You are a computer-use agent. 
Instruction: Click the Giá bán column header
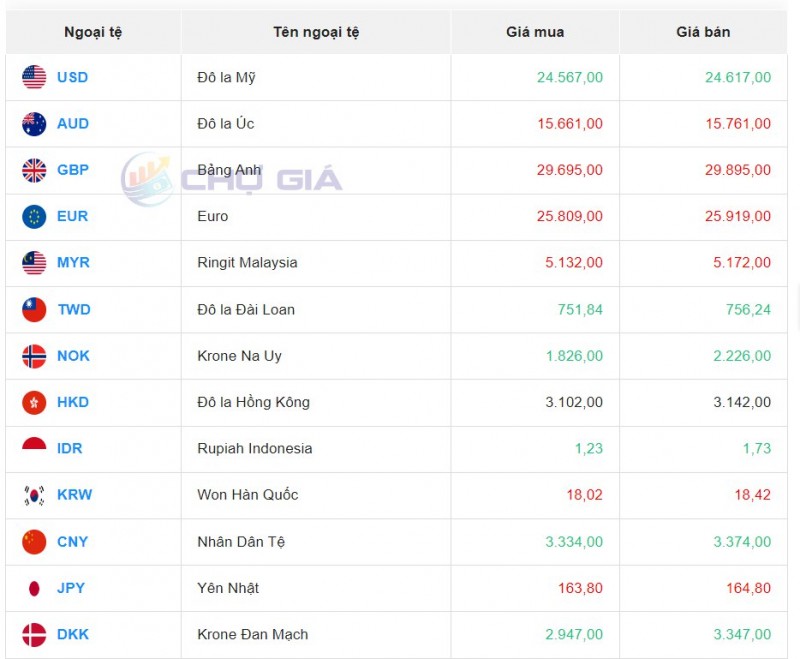tap(703, 32)
